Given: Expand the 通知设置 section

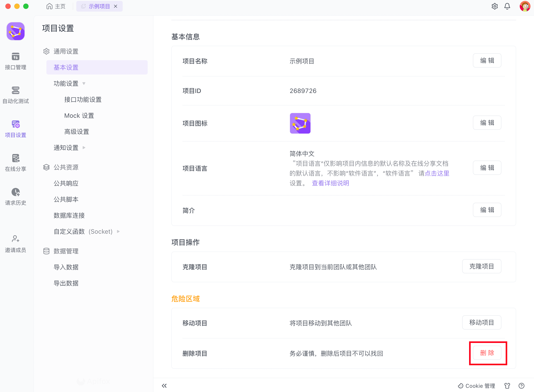Looking at the screenshot, I should pyautogui.click(x=84, y=148).
